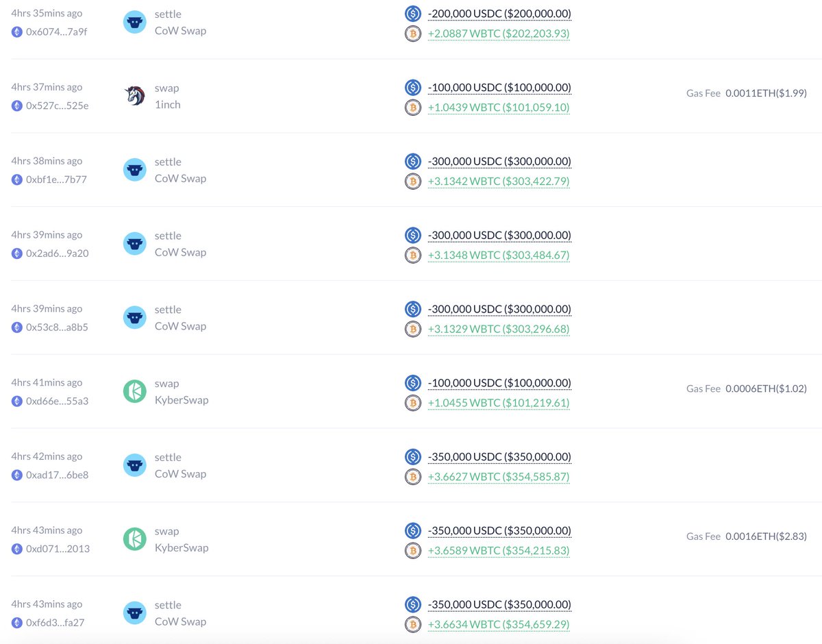Click CoW Swap name in 0xad17...6be8 row
Viewport: 822px width, 644px height.
tap(180, 474)
